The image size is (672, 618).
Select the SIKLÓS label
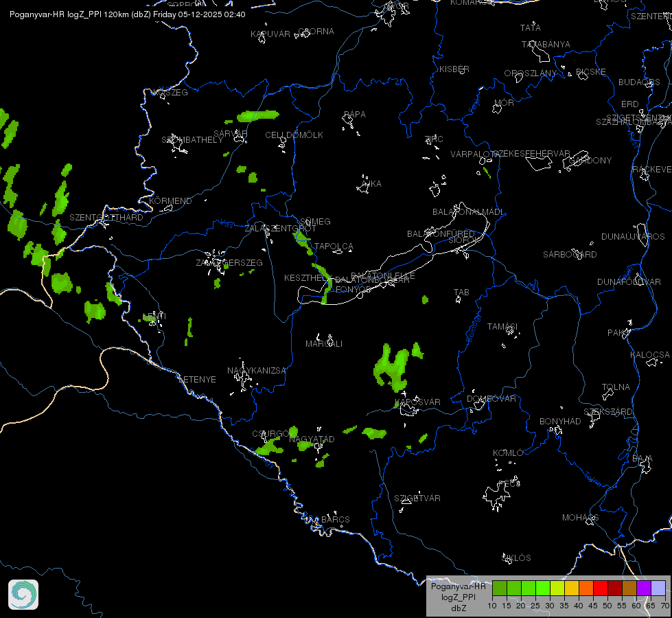516,558
